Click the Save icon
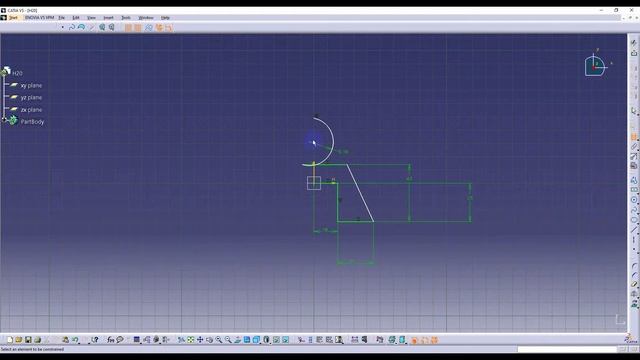Viewport: 640px width, 360px height. 28,340
